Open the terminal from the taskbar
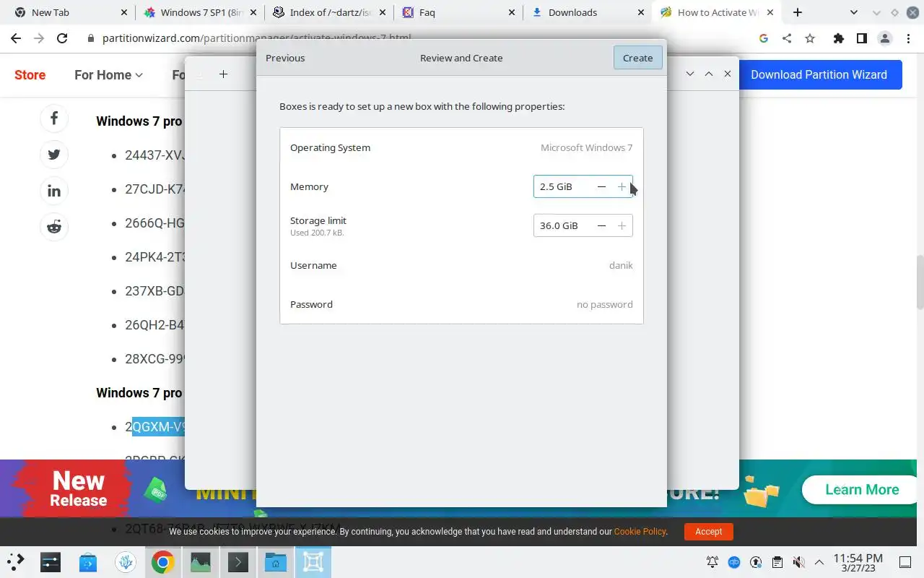Viewport: 924px width, 578px height. pyautogui.click(x=238, y=562)
